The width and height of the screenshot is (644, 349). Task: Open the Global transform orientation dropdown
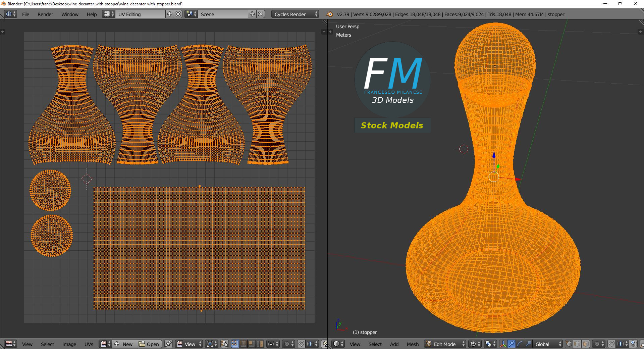tap(548, 344)
